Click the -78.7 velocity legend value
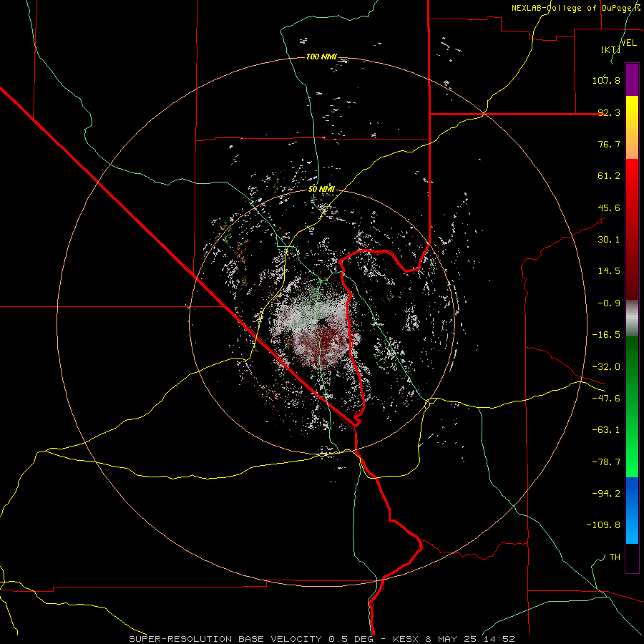This screenshot has width=644, height=644. [x=606, y=462]
